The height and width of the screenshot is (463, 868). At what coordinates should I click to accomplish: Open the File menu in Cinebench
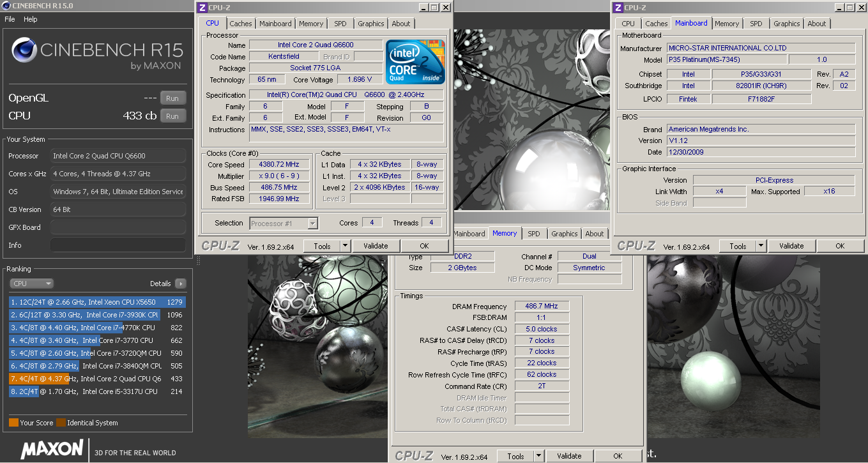click(10, 19)
